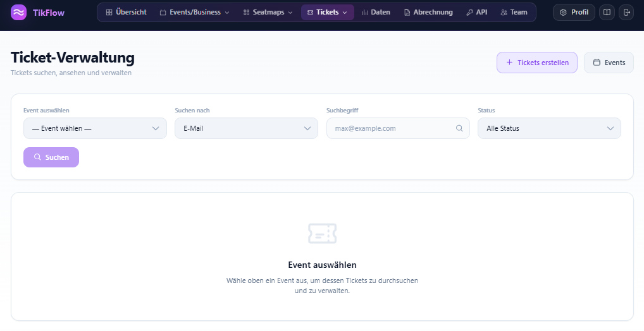
Task: Click the logout arrow icon
Action: coord(626,13)
